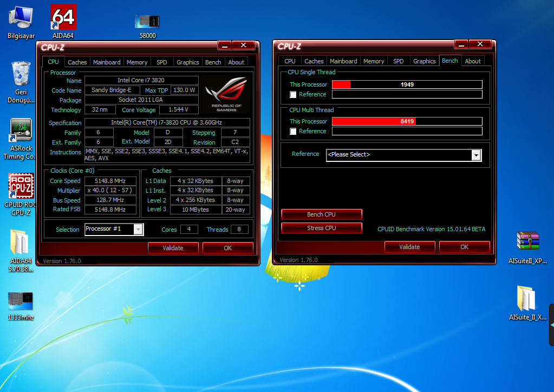This screenshot has height=392, width=554.
Task: Launch the AIDA64 desktop shortcut
Action: point(63,22)
